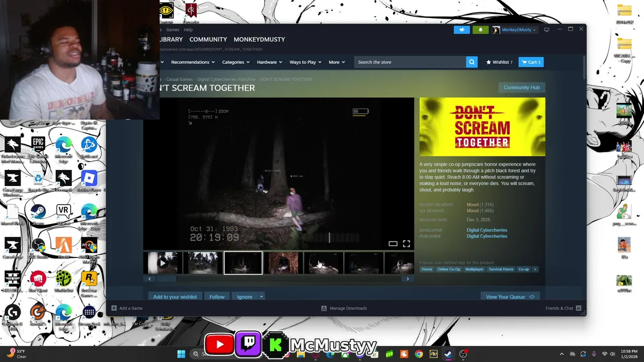The height and width of the screenshot is (362, 644).
Task: Select the VRChat desktop icon
Action: point(63,215)
